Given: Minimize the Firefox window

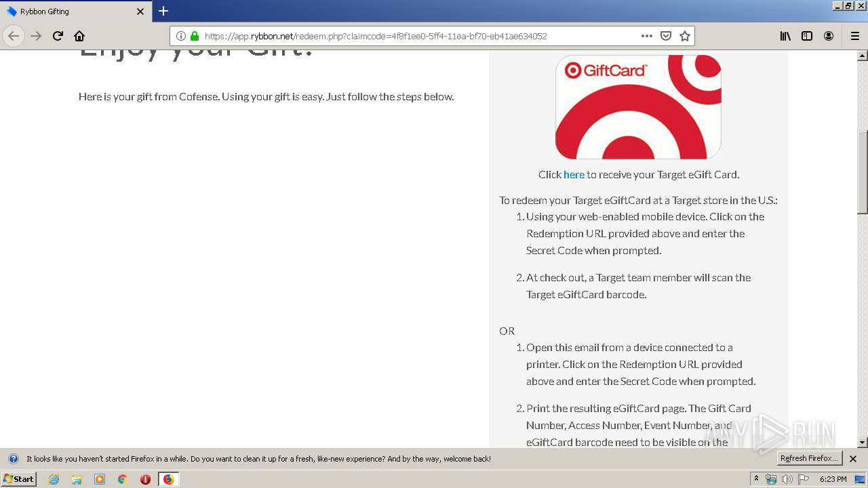Looking at the screenshot, I should [837, 5].
